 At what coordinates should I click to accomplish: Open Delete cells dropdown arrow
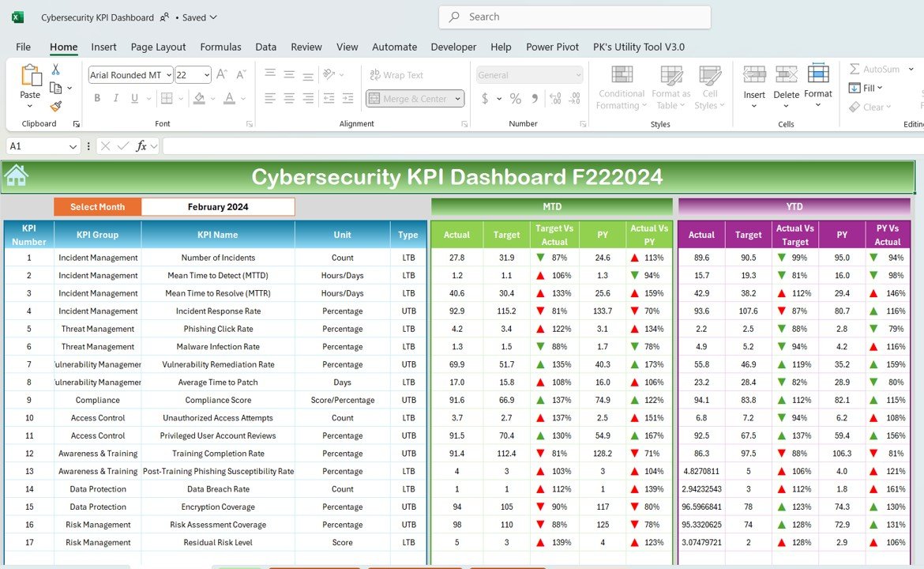[x=786, y=106]
